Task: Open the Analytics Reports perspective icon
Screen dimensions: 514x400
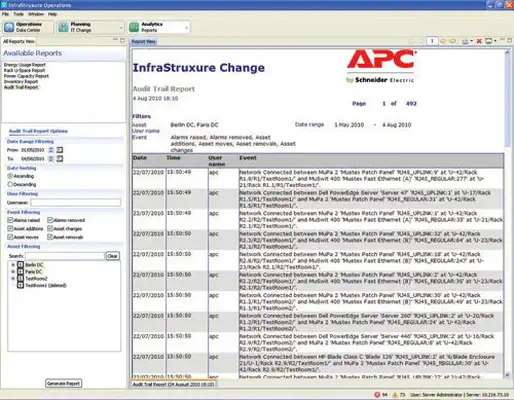Action: (x=134, y=27)
